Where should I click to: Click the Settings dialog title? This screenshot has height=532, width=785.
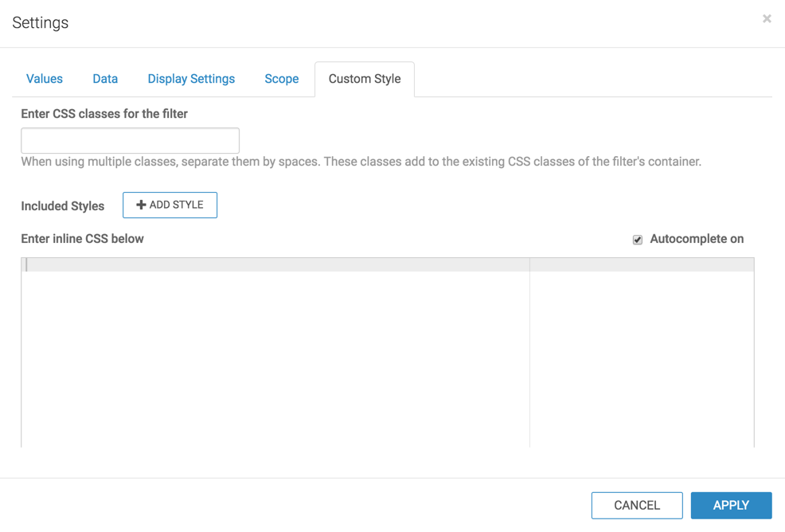41,23
